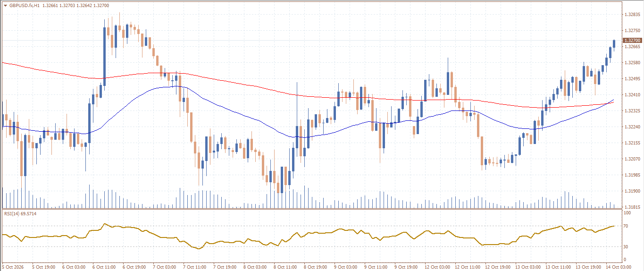Click price axis label 1.32155
This screenshot has height=271, width=644.
pos(632,143)
